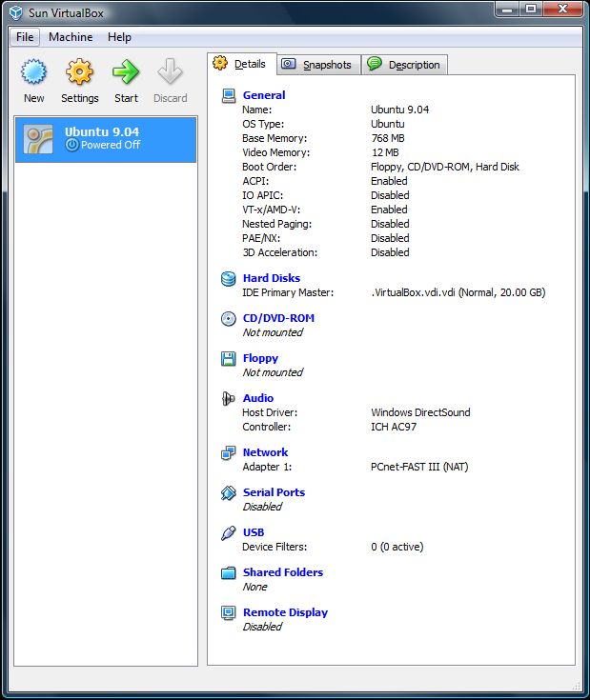Click the 'None' text under Shared Folders
This screenshot has width=590, height=700.
click(x=254, y=587)
